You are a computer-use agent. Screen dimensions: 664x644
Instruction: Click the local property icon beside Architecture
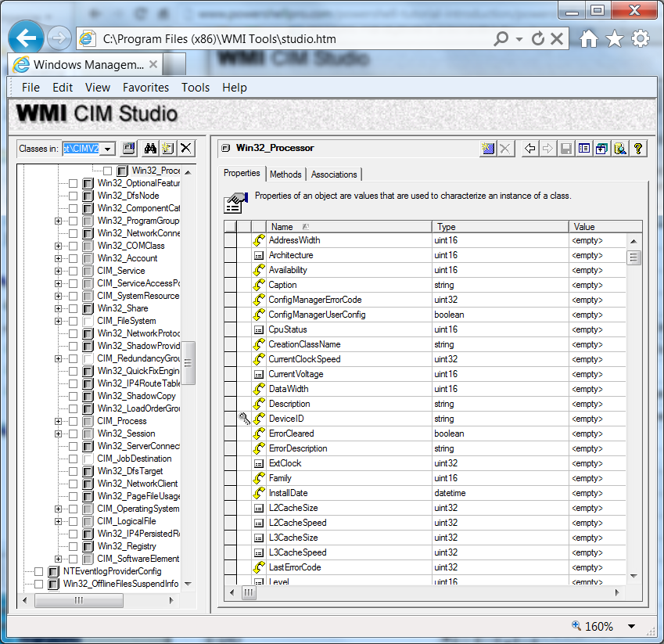tap(259, 255)
